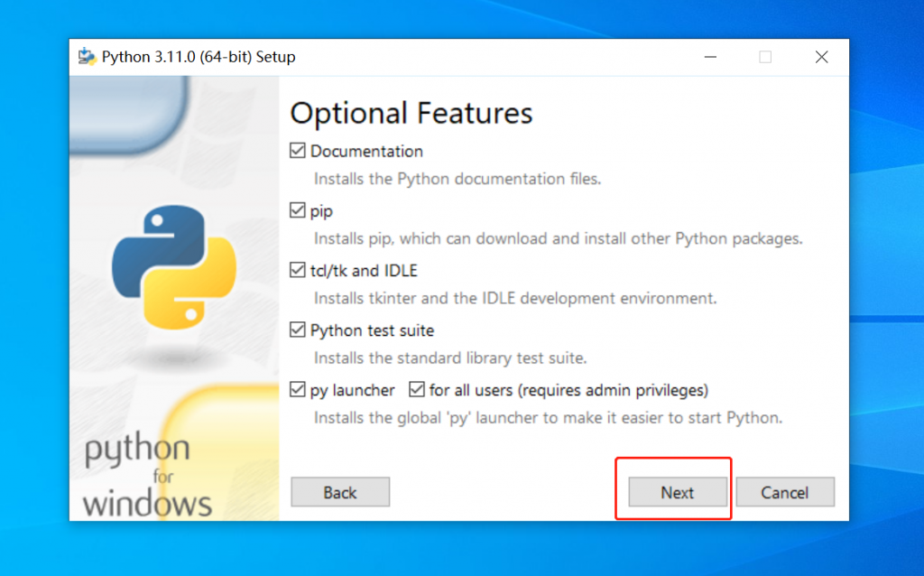
Task: Close the Python Setup window
Action: pyautogui.click(x=821, y=57)
